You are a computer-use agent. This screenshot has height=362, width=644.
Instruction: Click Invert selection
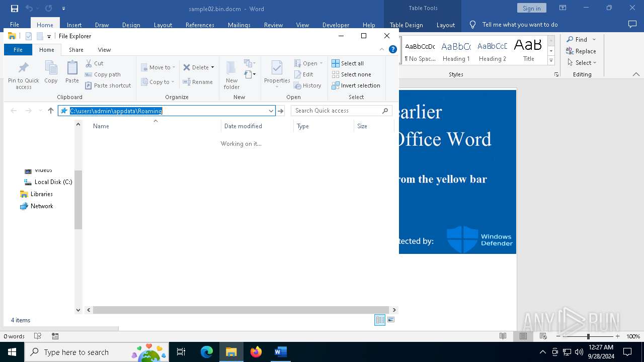(356, 85)
